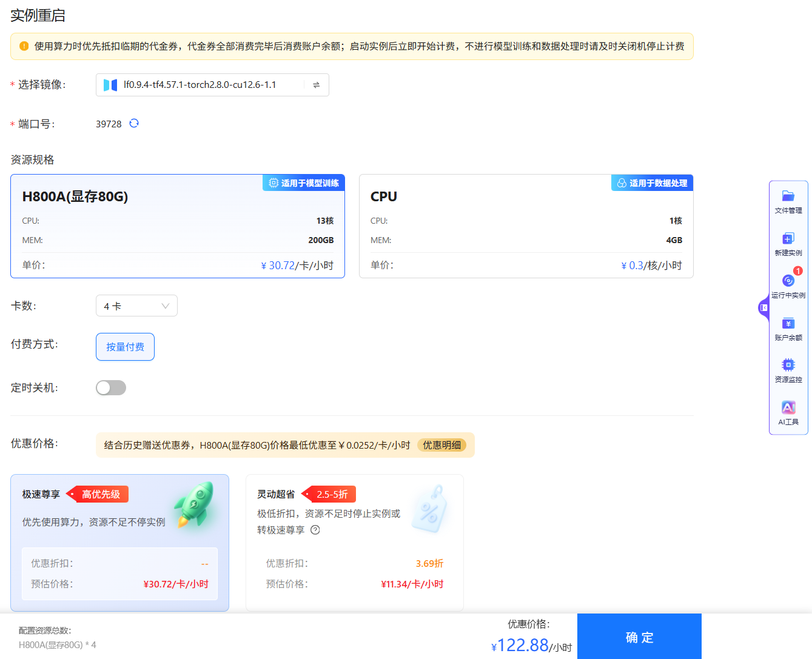Click the question mark beside 转极速尊享
The width and height of the screenshot is (812, 659).
(x=314, y=529)
